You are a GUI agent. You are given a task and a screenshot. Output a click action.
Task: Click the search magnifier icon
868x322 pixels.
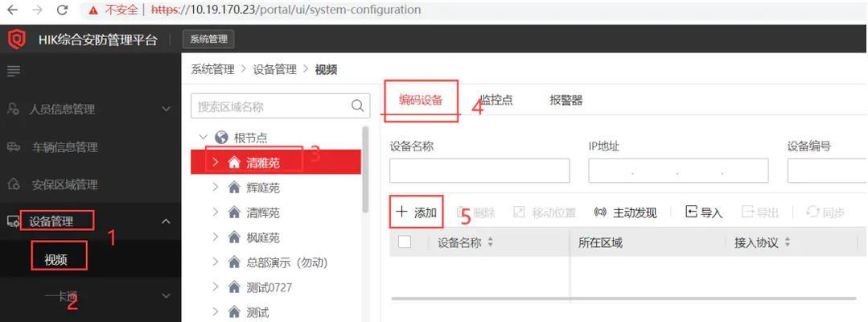358,105
